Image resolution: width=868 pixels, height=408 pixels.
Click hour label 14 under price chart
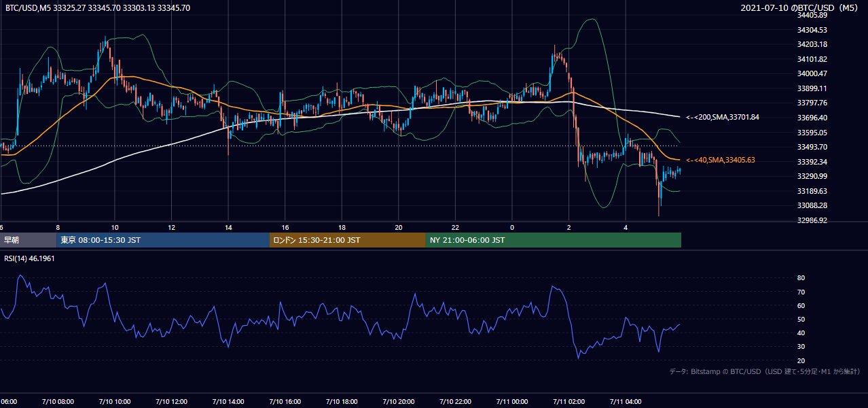[228, 228]
